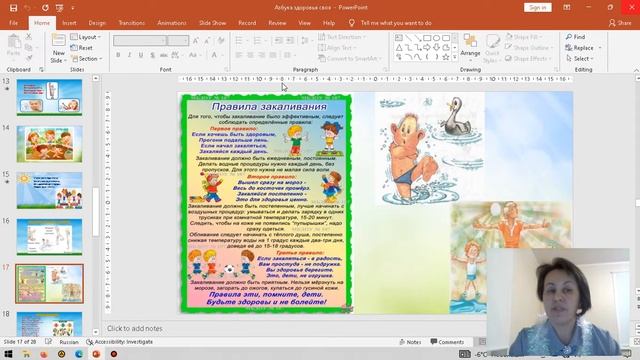Click the Cut scissors icon
The width and height of the screenshot is (640, 360).
pyautogui.click(x=29, y=37)
